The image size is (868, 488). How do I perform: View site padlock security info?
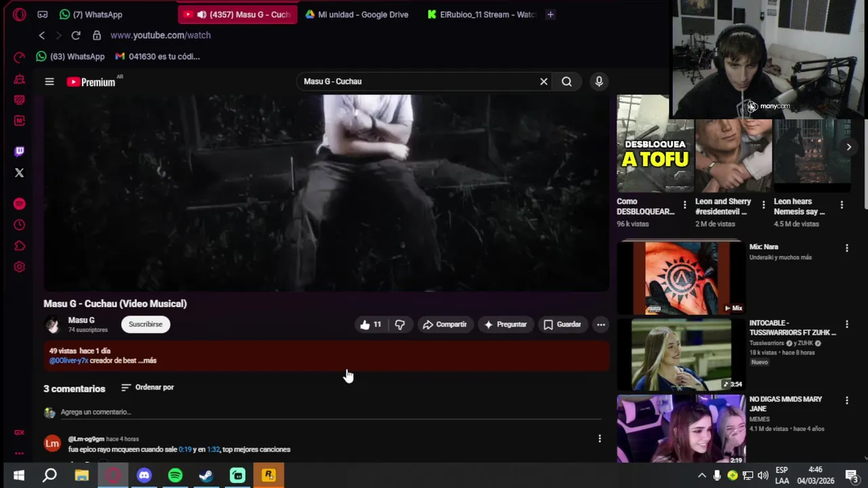97,35
